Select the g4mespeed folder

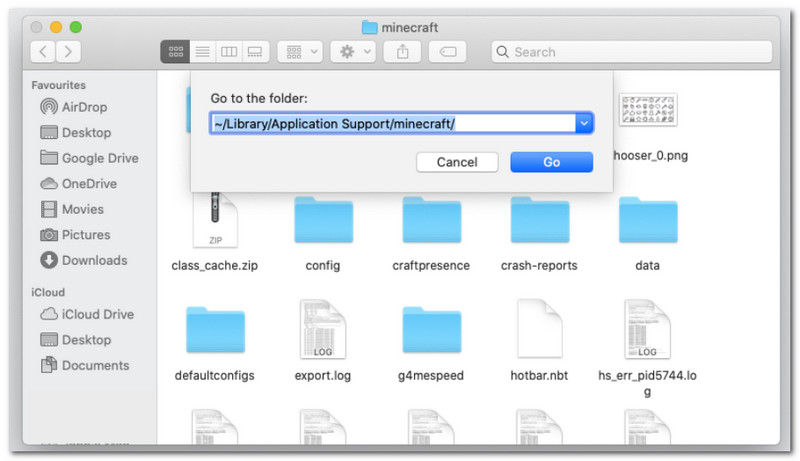tap(432, 330)
